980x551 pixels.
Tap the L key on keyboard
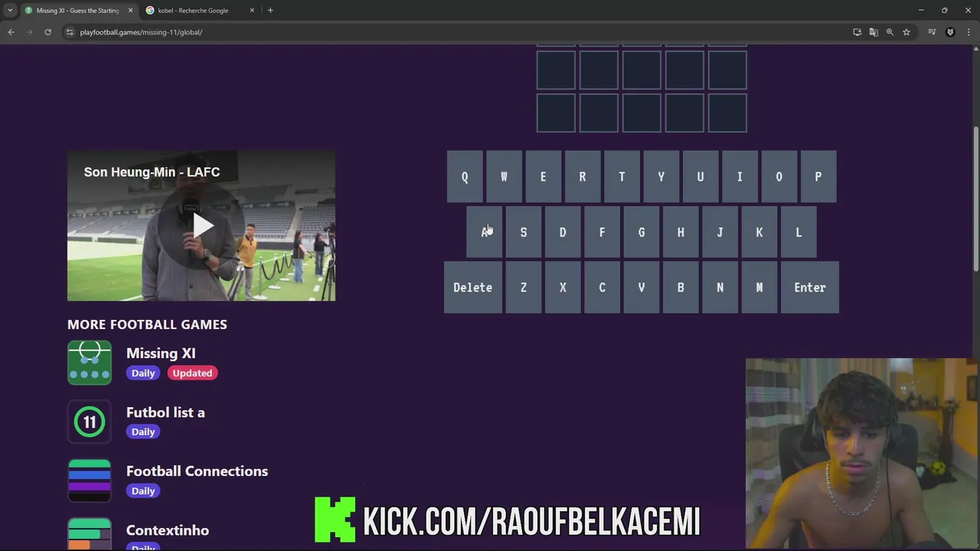[x=799, y=232]
